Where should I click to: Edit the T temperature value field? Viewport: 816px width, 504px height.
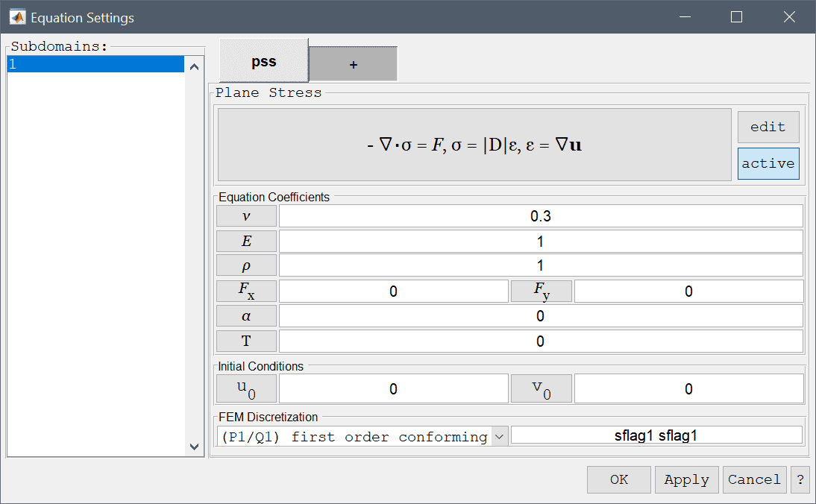(x=541, y=341)
